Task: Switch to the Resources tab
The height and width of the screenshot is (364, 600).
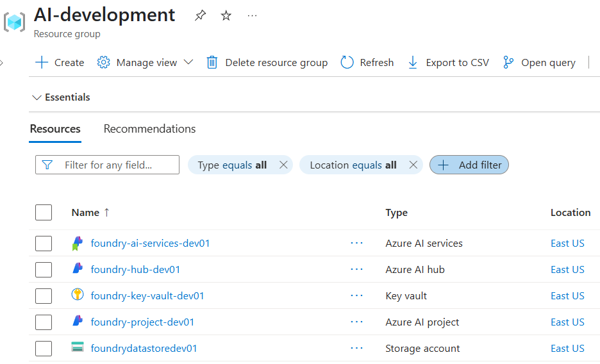Action: pos(55,129)
